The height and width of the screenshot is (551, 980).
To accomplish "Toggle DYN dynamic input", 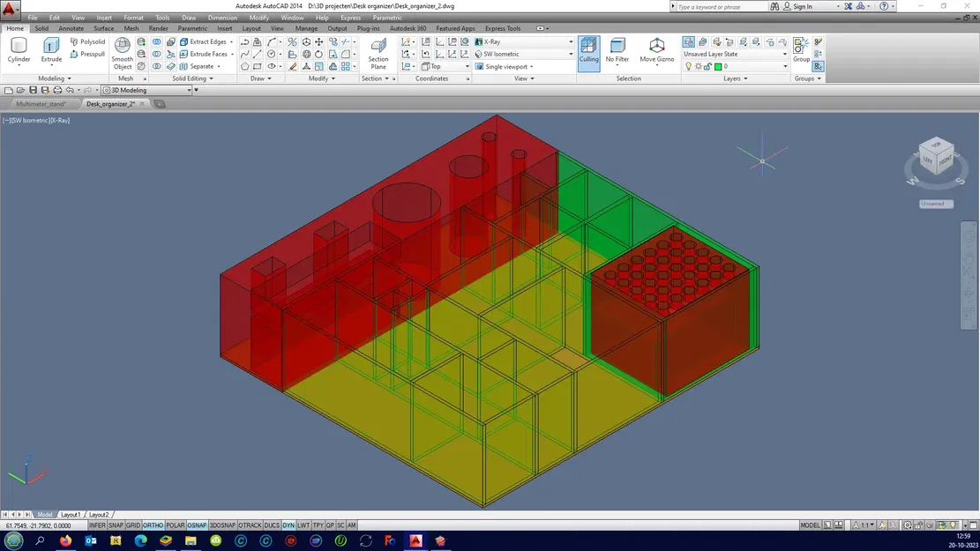I will coord(288,525).
